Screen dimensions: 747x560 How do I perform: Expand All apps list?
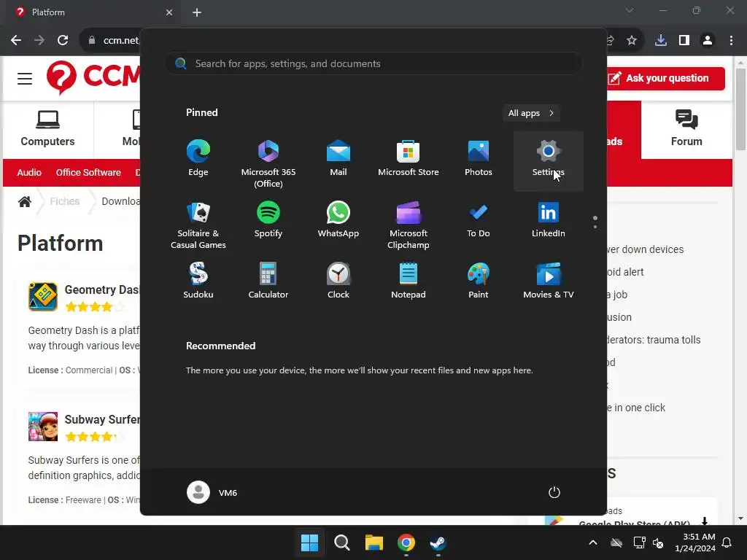coord(531,113)
